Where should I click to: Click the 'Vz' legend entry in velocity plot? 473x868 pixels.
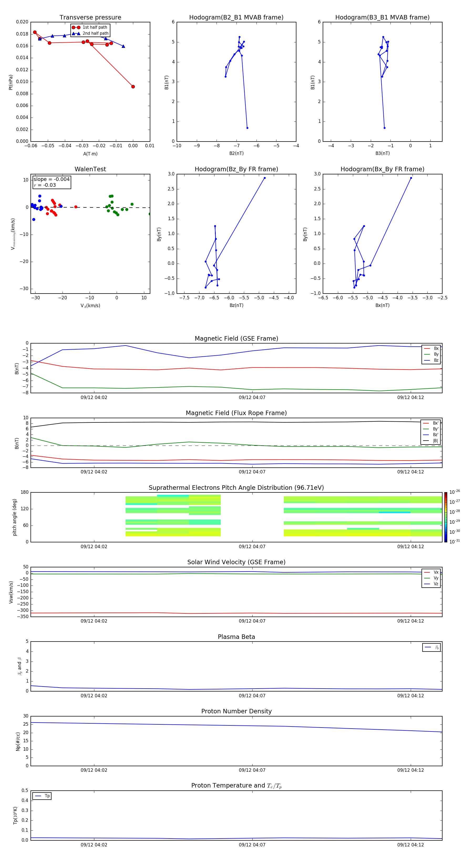click(x=431, y=584)
